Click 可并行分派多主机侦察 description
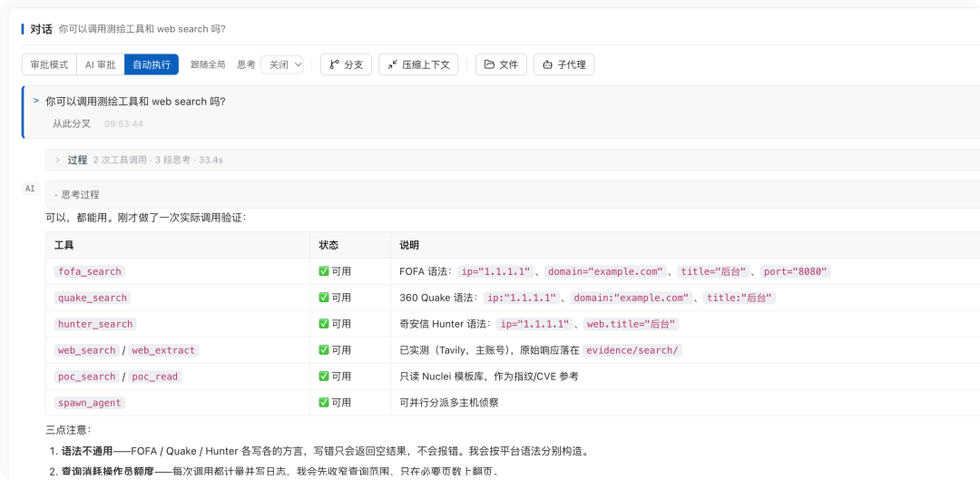 [x=449, y=403]
